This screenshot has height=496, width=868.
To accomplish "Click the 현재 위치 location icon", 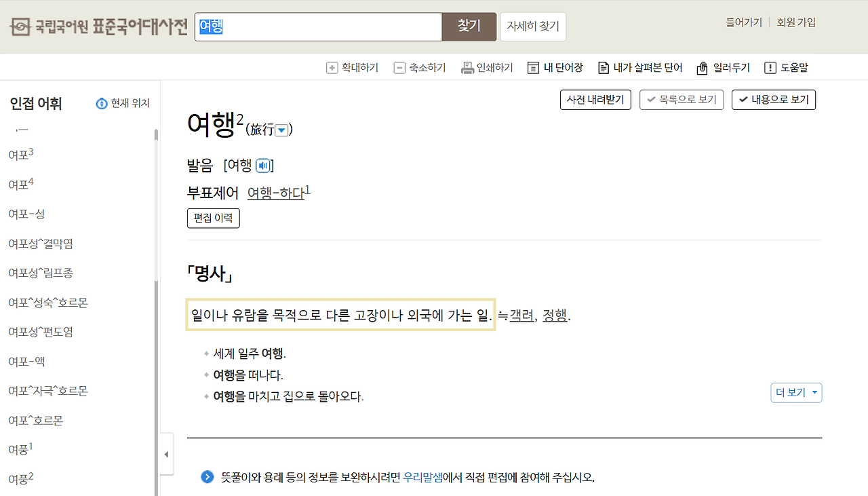I will (x=102, y=103).
